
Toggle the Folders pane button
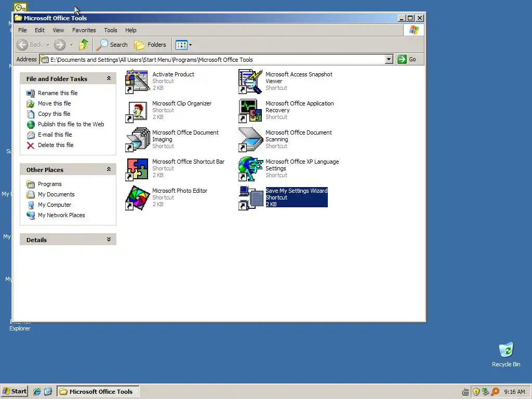pyautogui.click(x=150, y=45)
